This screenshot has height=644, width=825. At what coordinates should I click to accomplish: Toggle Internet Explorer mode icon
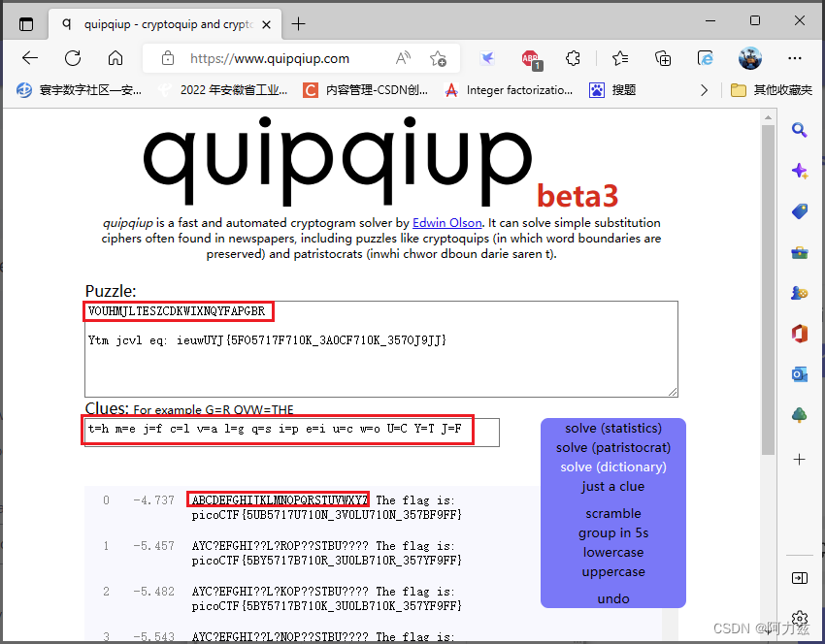tap(705, 58)
